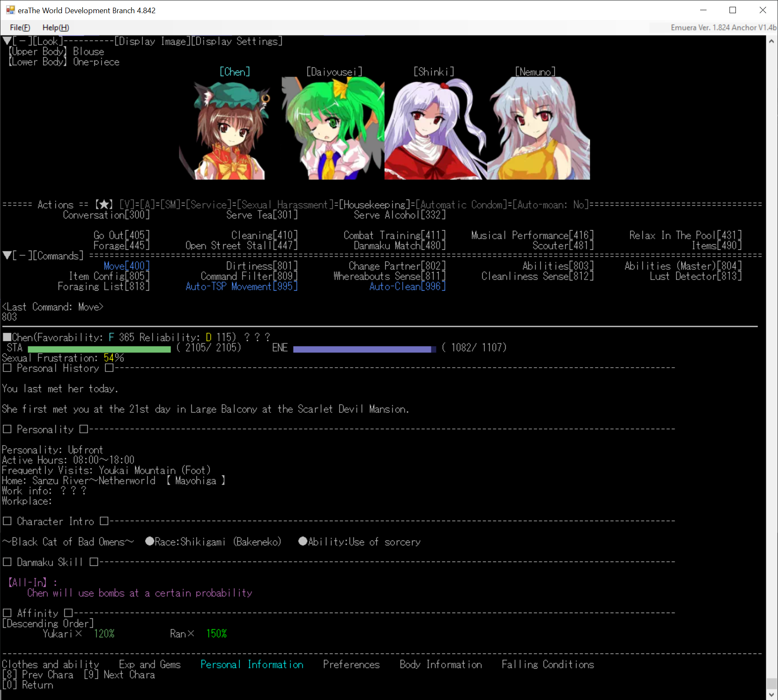Open Item Config[805]

[x=109, y=276]
